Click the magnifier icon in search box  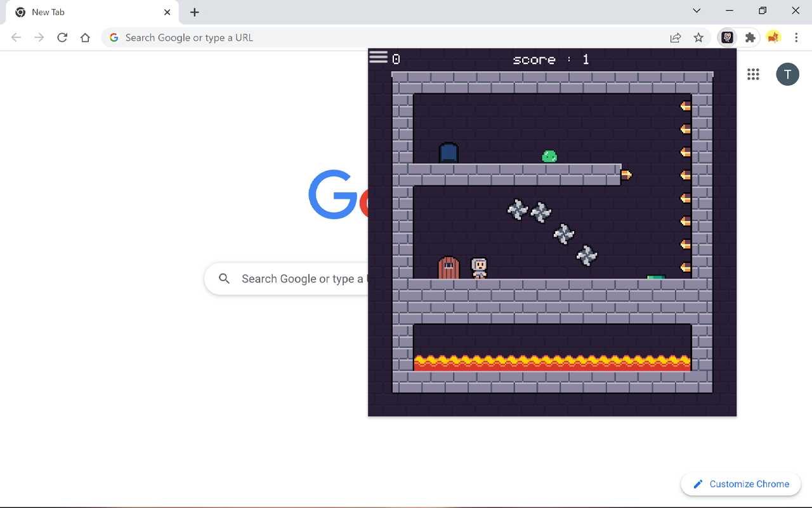[224, 279]
